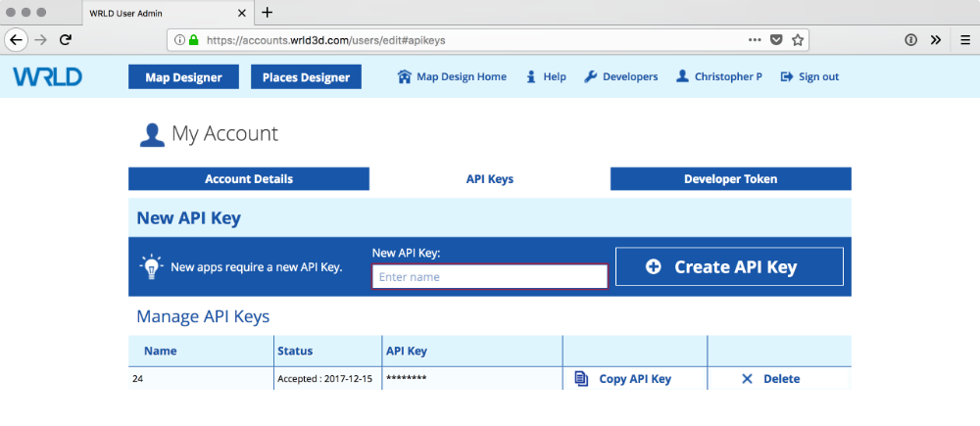Screen dimensions: 980x426
Task: Click the Manage API Keys heading
Action: pyautogui.click(x=203, y=316)
